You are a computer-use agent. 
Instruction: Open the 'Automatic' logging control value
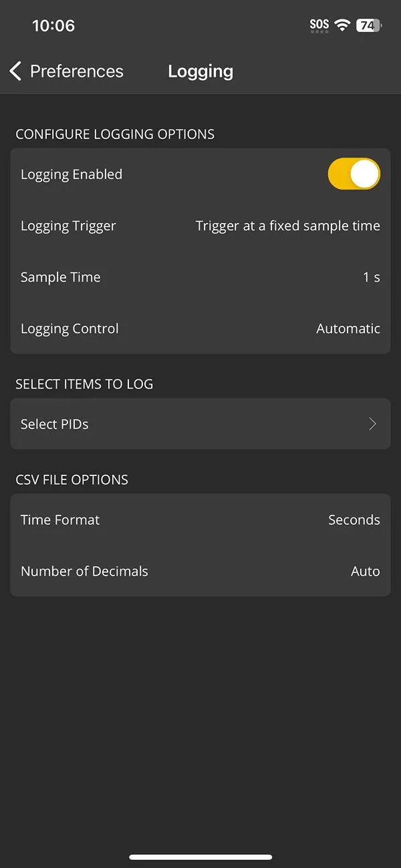(x=348, y=329)
